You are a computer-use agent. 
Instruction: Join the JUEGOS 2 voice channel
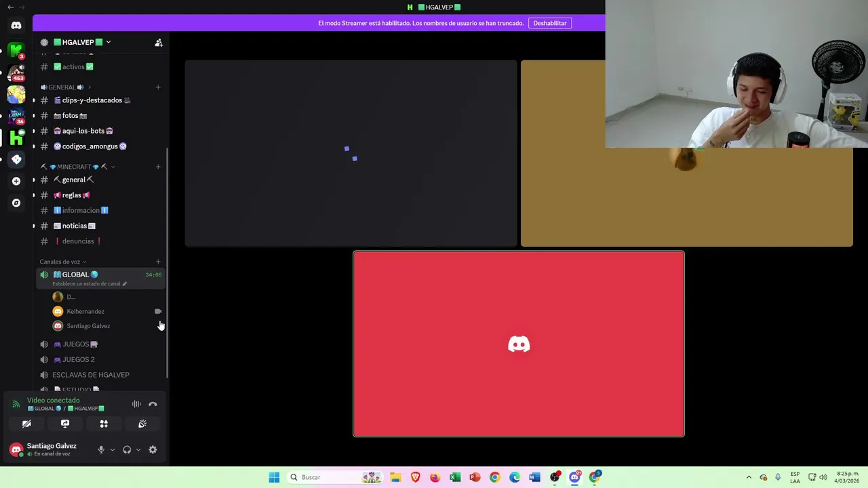[x=100, y=359]
